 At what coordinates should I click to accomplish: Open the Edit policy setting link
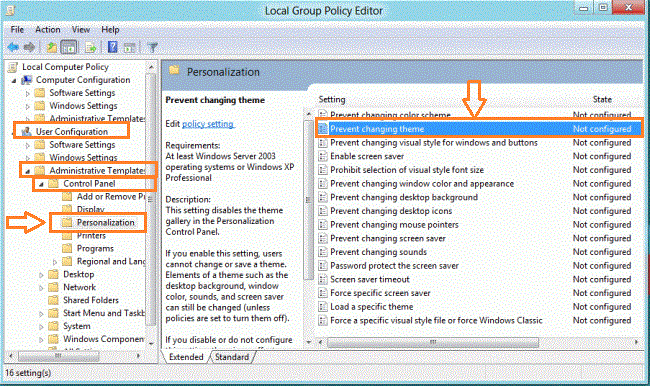(208, 124)
